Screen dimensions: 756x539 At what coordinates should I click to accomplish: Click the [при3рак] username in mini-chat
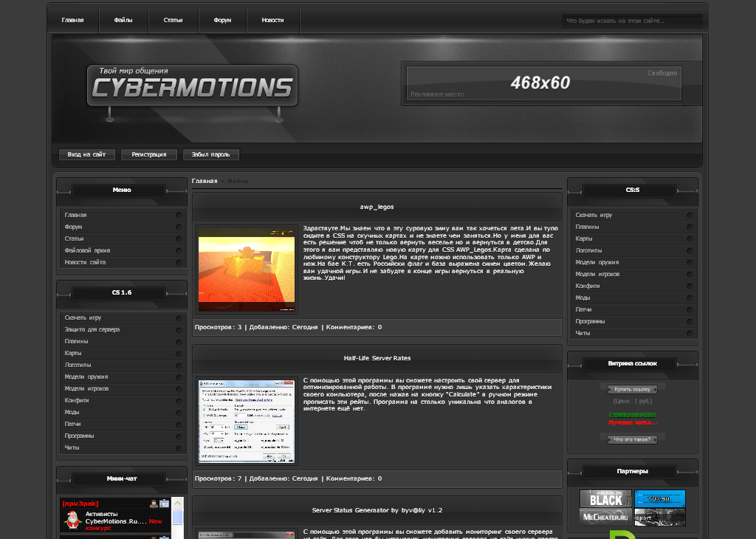(80, 504)
